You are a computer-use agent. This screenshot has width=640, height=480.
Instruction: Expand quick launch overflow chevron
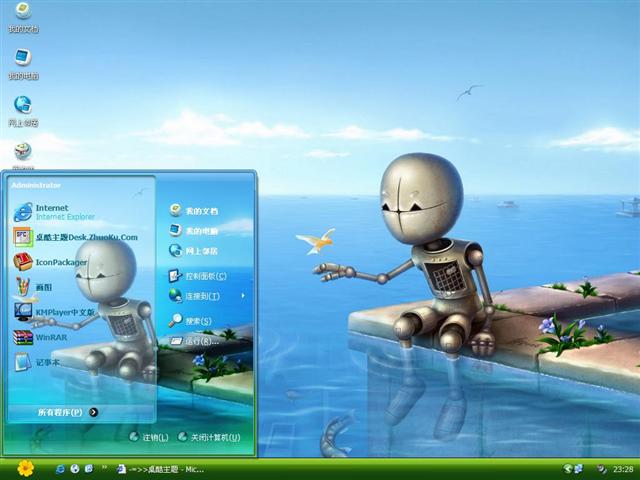(104, 467)
